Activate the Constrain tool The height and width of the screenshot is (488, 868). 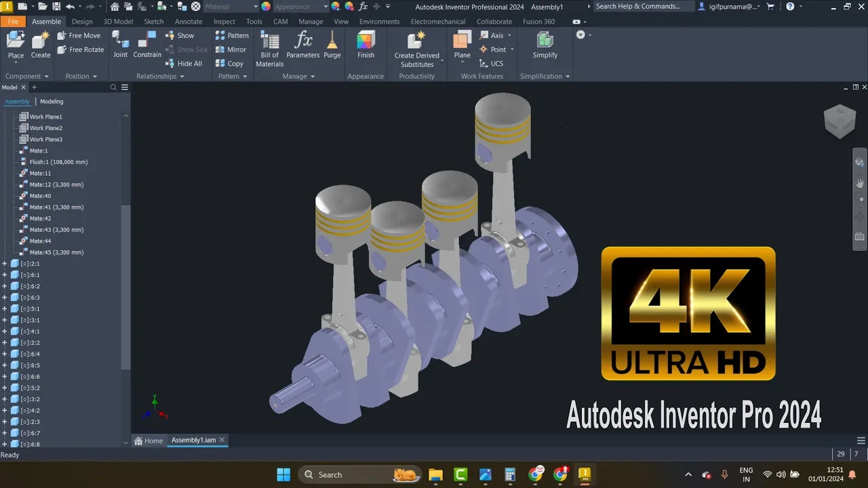(147, 45)
